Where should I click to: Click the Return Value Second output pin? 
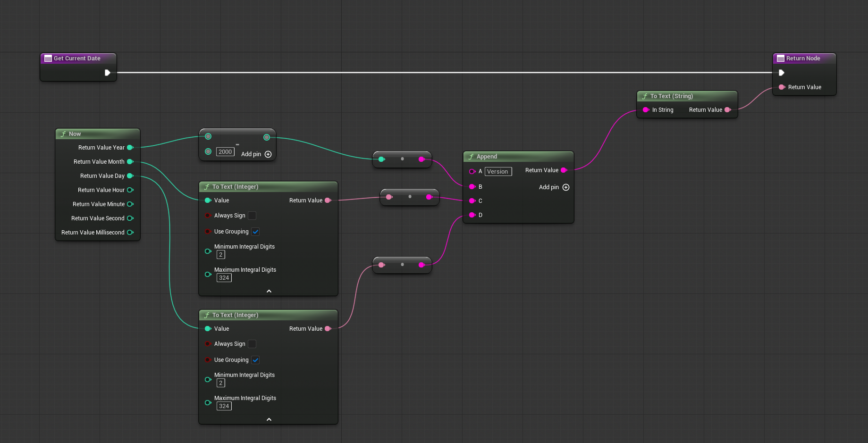[x=130, y=218]
